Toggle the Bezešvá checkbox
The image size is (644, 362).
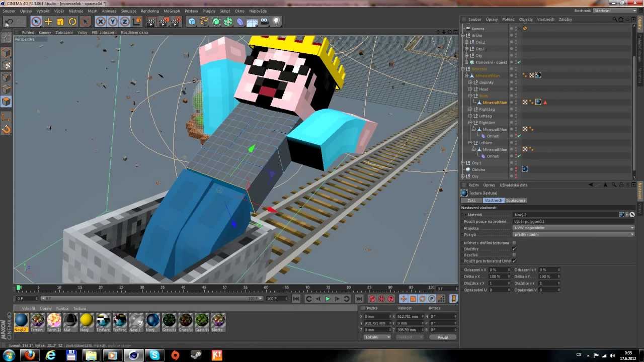point(514,255)
